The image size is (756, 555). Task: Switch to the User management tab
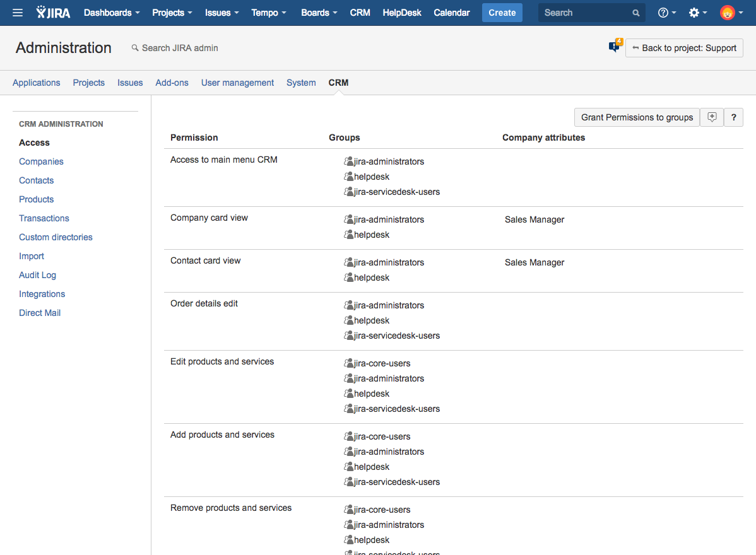click(237, 83)
